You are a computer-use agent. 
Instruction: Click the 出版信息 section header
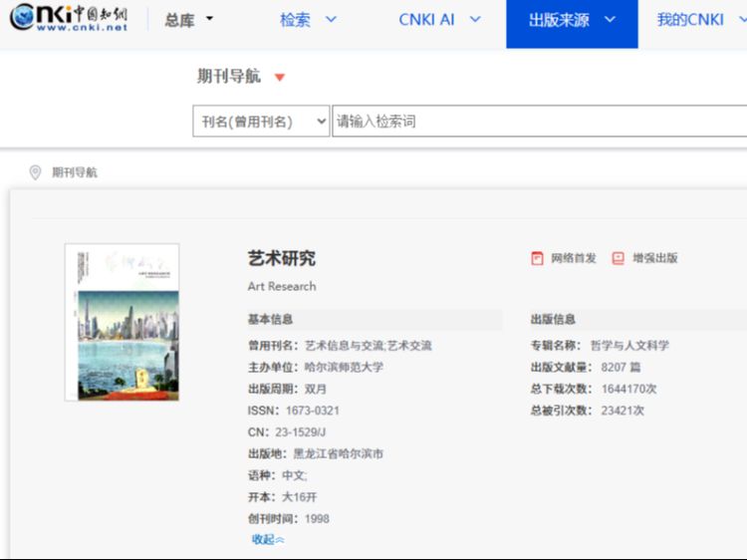(x=553, y=319)
